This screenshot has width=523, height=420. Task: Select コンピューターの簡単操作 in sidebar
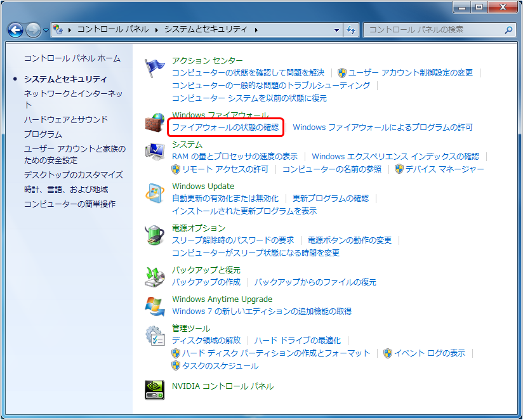[x=70, y=204]
